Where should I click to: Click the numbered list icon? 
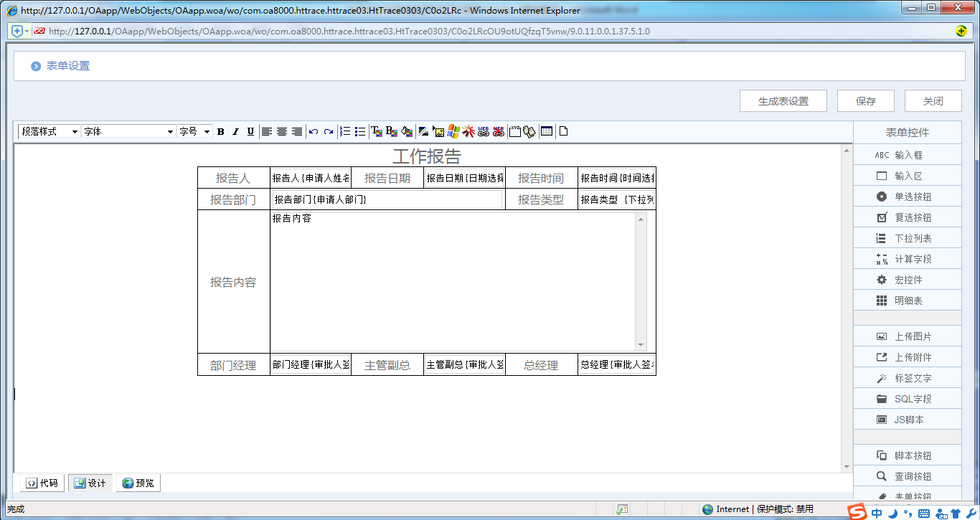[345, 131]
